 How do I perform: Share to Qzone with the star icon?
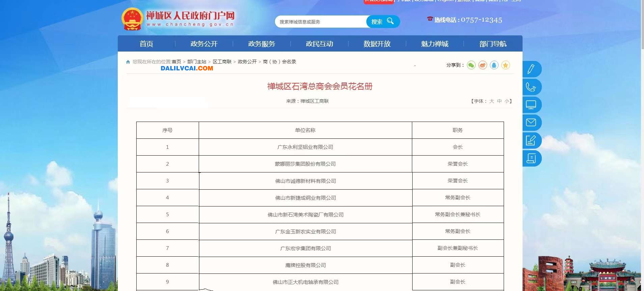505,65
